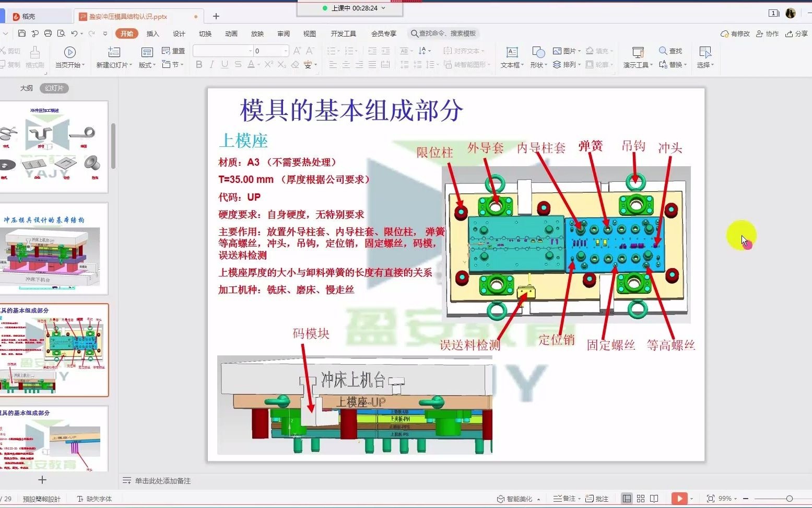Click the cloud status 有修改 icon
The height and width of the screenshot is (508, 812).
pyautogui.click(x=725, y=33)
